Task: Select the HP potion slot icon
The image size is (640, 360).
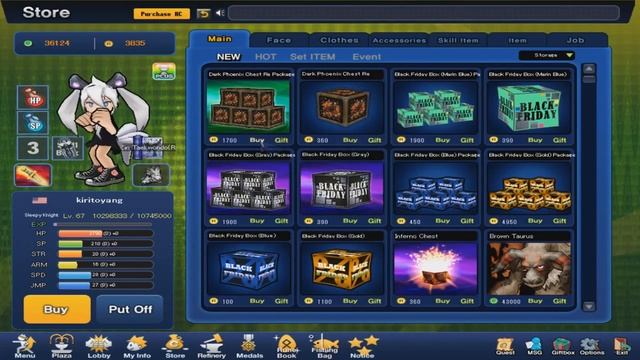Action: tap(33, 98)
